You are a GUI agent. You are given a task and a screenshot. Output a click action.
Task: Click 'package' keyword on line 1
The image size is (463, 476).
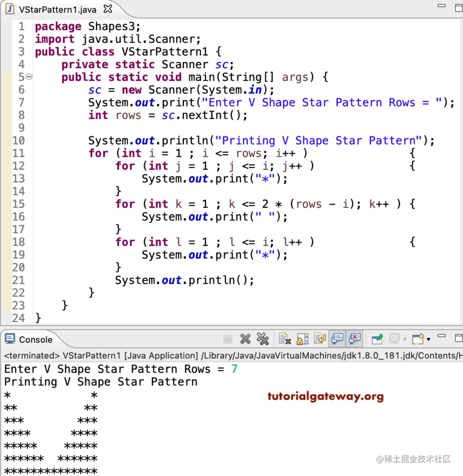[58, 26]
